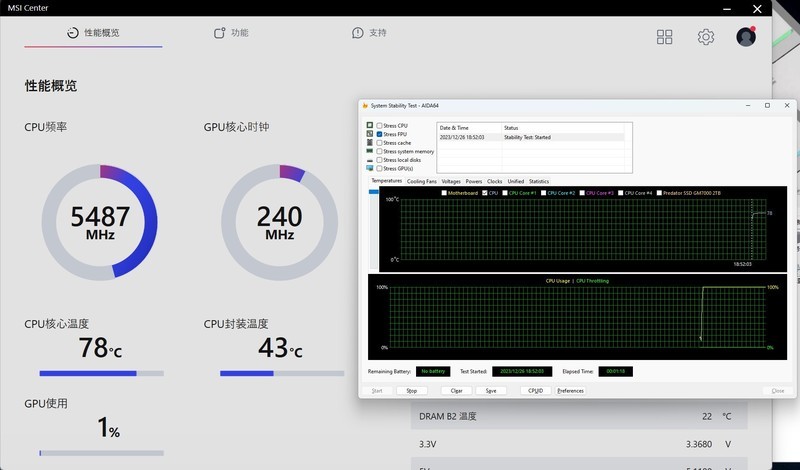The image size is (800, 470).
Task: Click the performance overview gauge icon
Action: (x=73, y=33)
